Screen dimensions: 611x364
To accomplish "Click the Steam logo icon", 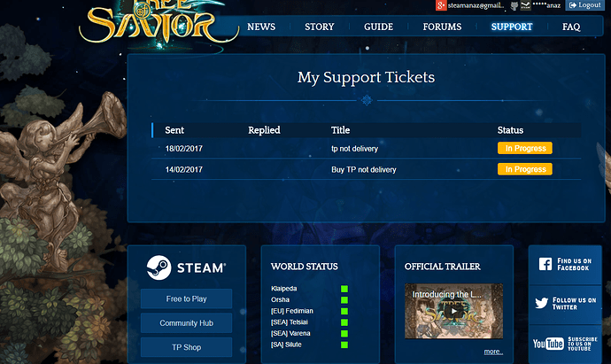I will coord(159,267).
